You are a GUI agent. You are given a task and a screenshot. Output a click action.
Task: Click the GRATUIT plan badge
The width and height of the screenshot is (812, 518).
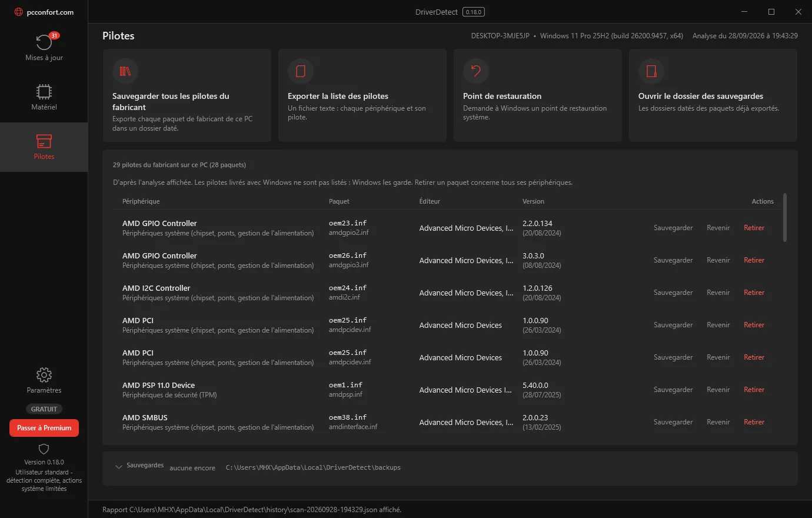(44, 409)
